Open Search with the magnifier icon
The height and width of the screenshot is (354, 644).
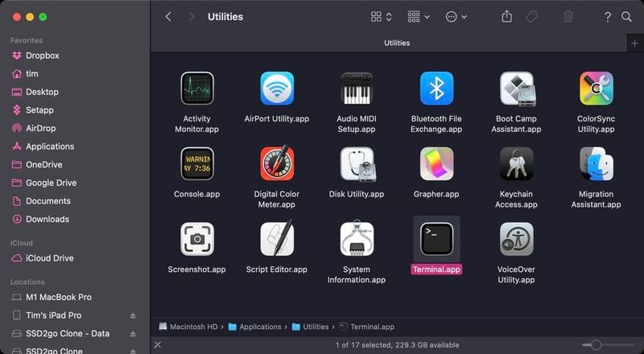[x=626, y=17]
